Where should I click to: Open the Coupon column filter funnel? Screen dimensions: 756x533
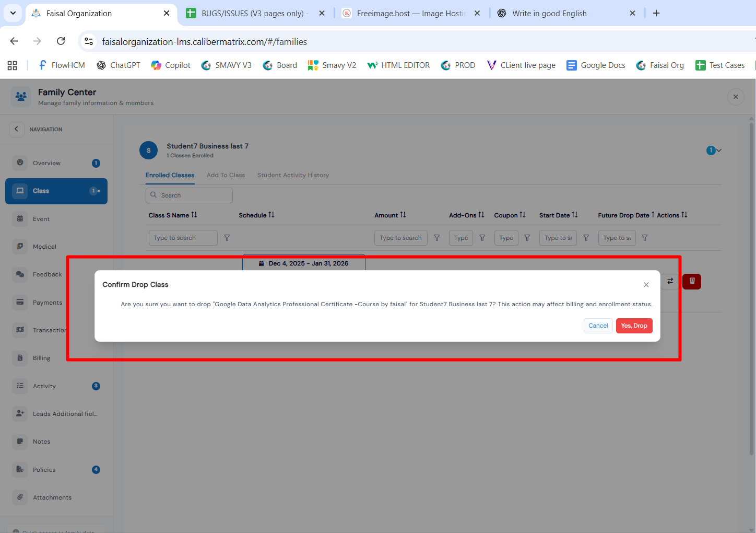pos(527,238)
